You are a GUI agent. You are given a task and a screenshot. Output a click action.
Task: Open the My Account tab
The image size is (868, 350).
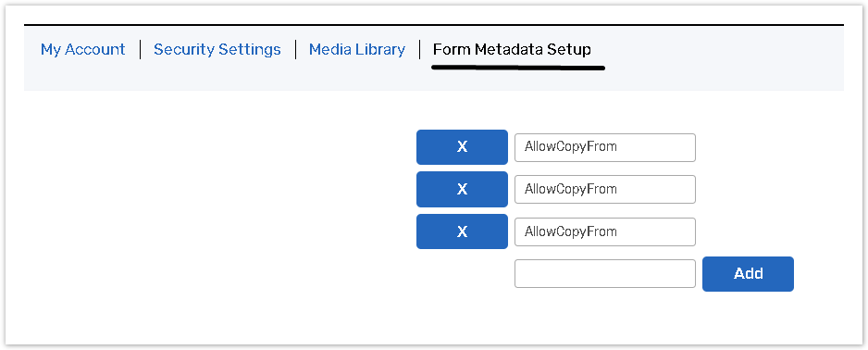(x=83, y=50)
